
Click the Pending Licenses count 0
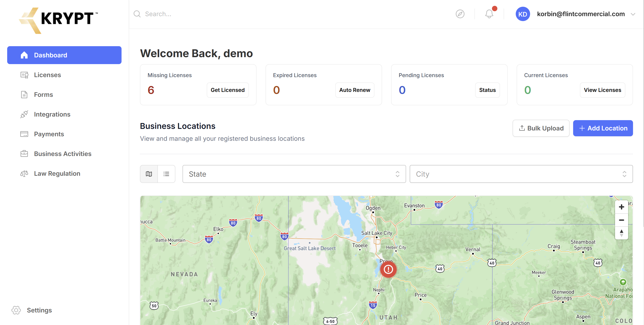(402, 90)
